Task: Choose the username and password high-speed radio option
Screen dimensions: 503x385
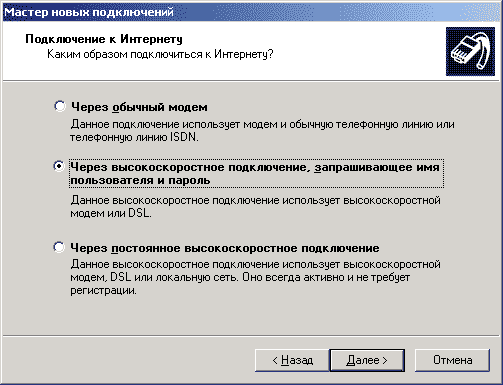Action: pyautogui.click(x=59, y=166)
